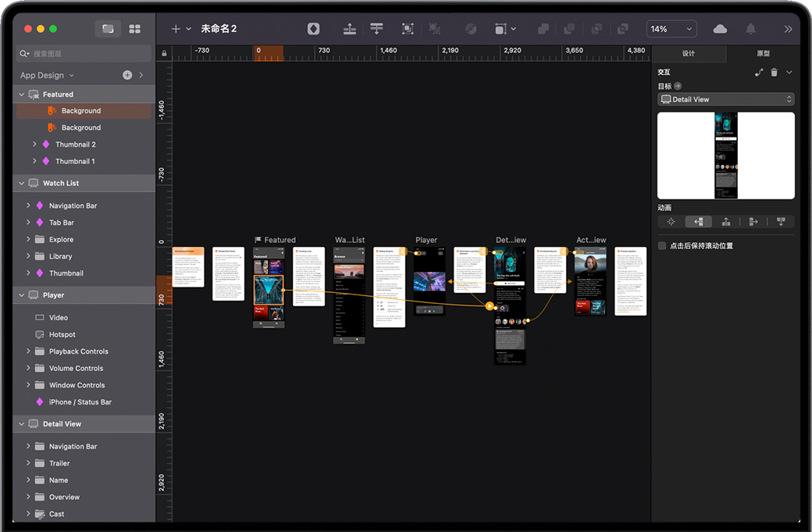Open the 14% zoom level dropdown
This screenshot has width=812, height=532.
[x=671, y=29]
